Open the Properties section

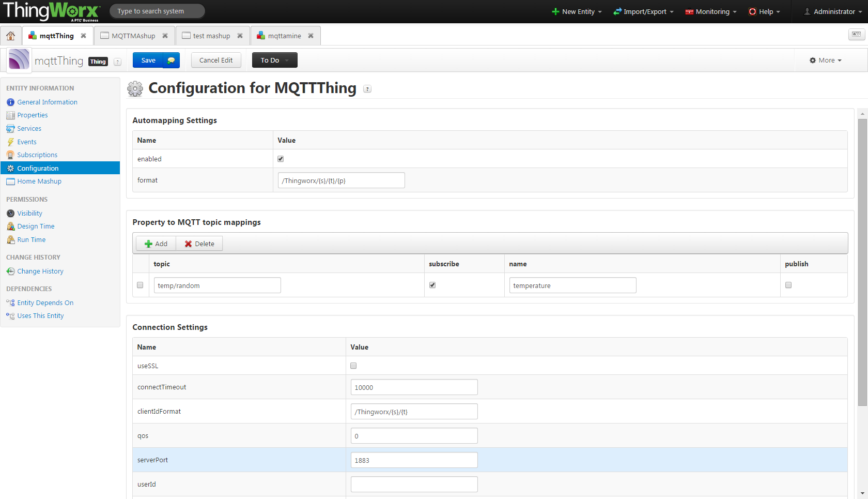click(33, 115)
